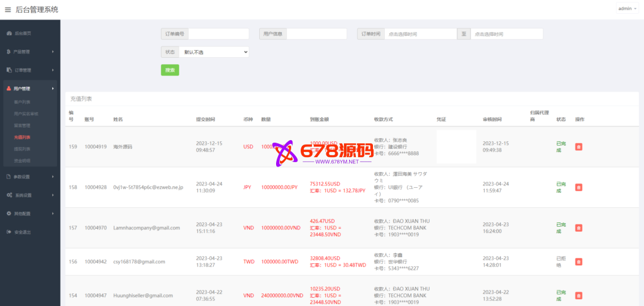The width and height of the screenshot is (644, 306).
Task: Click the bitcoin icon of 产品管理
Action: (9, 52)
